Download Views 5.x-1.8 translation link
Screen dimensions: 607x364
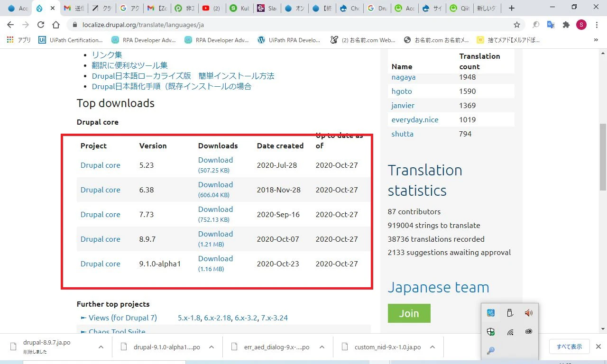[x=189, y=318]
